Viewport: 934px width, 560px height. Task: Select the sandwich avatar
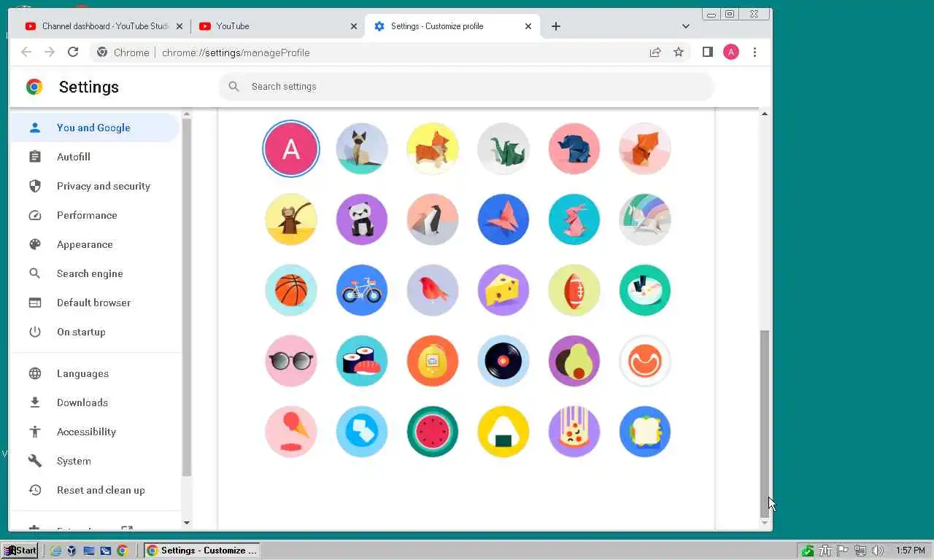tap(645, 432)
